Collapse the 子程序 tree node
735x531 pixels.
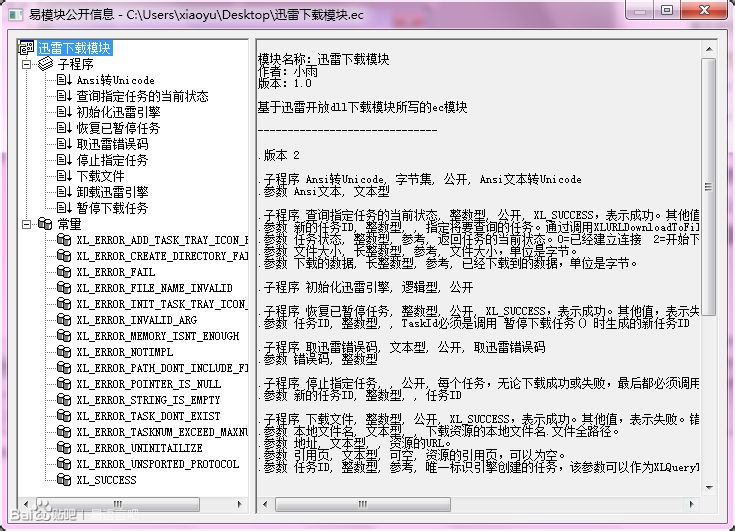click(x=27, y=64)
